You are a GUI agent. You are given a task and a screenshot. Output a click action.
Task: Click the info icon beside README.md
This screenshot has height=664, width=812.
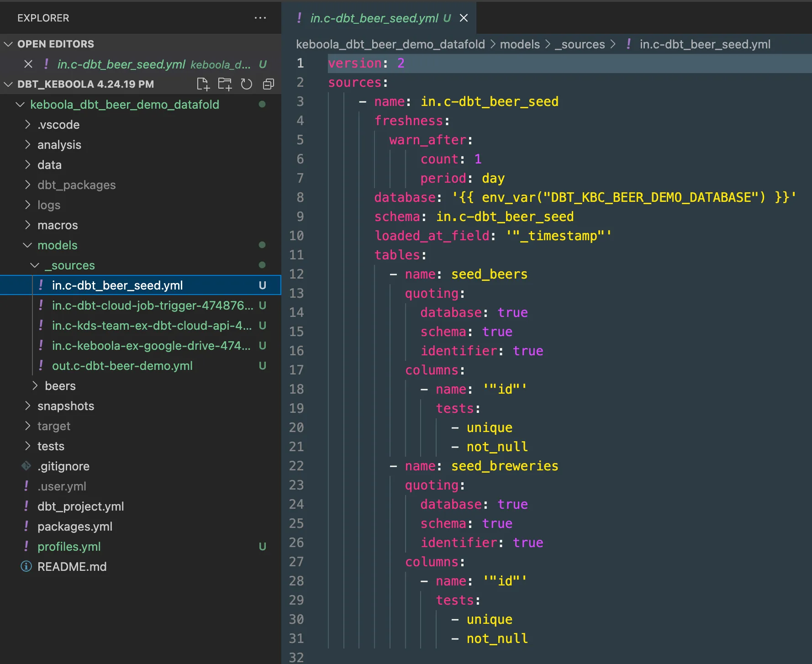point(26,566)
